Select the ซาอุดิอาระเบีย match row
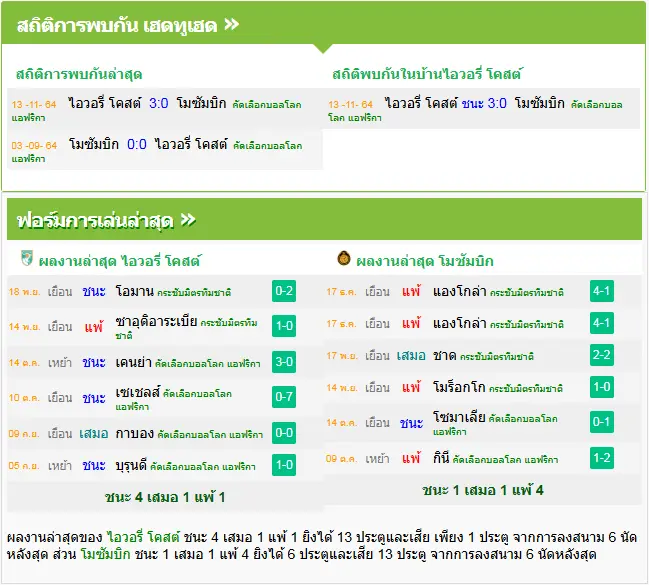This screenshot has width=649, height=585. [165, 327]
